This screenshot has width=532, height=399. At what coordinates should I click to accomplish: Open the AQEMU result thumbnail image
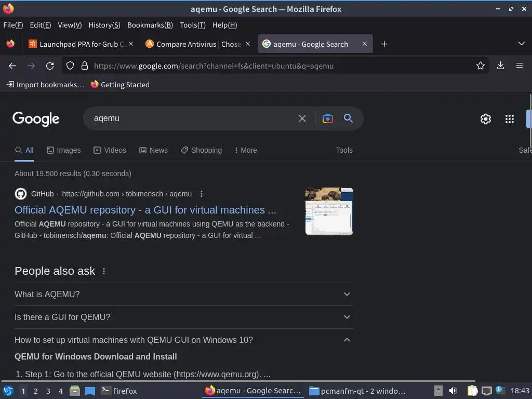click(329, 211)
